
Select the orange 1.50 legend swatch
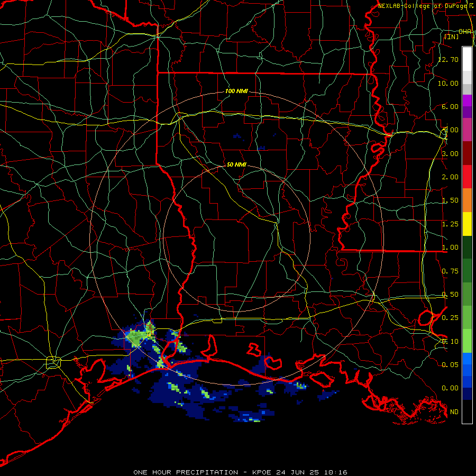click(x=467, y=200)
